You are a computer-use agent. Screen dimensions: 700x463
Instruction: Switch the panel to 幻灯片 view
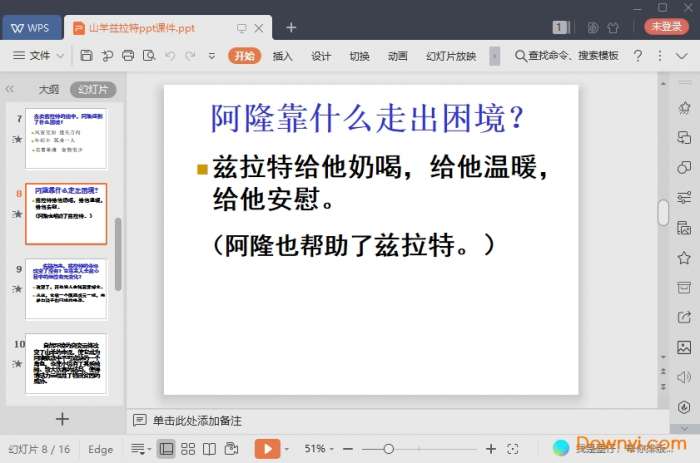point(93,90)
